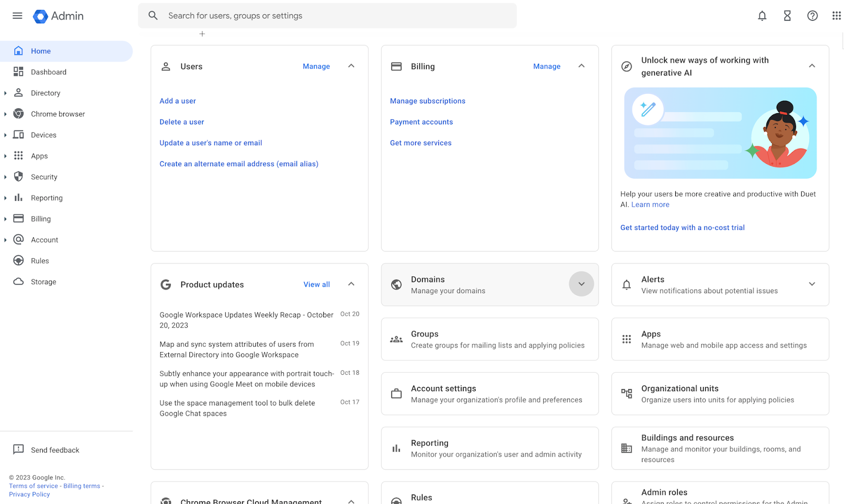Expand the Chrome browser sidebar arrow

5,114
